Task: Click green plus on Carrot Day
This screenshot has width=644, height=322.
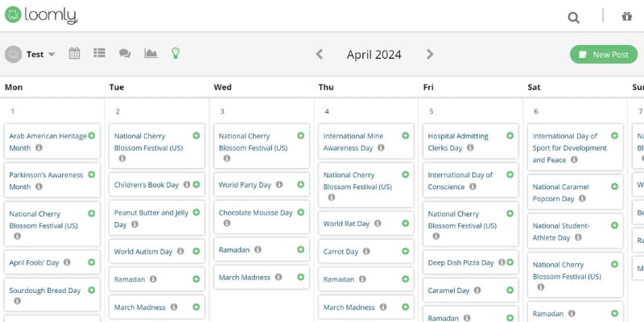Action: pos(405,251)
